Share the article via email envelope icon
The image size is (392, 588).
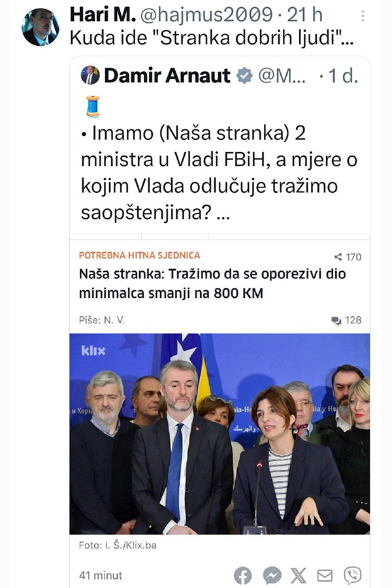[x=325, y=575]
